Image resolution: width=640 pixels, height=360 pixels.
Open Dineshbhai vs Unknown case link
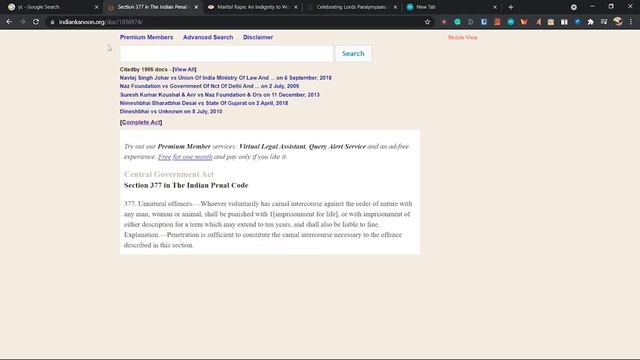(x=171, y=111)
